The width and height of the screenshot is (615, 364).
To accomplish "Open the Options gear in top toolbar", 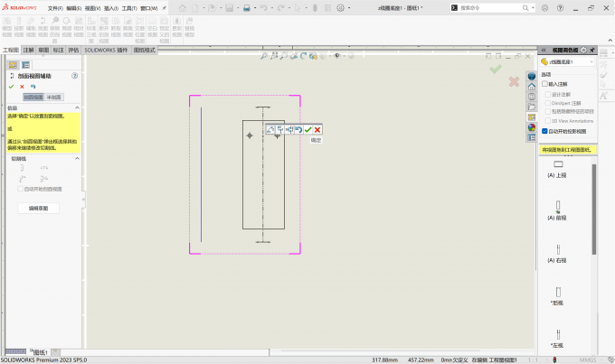I will tap(340, 8).
